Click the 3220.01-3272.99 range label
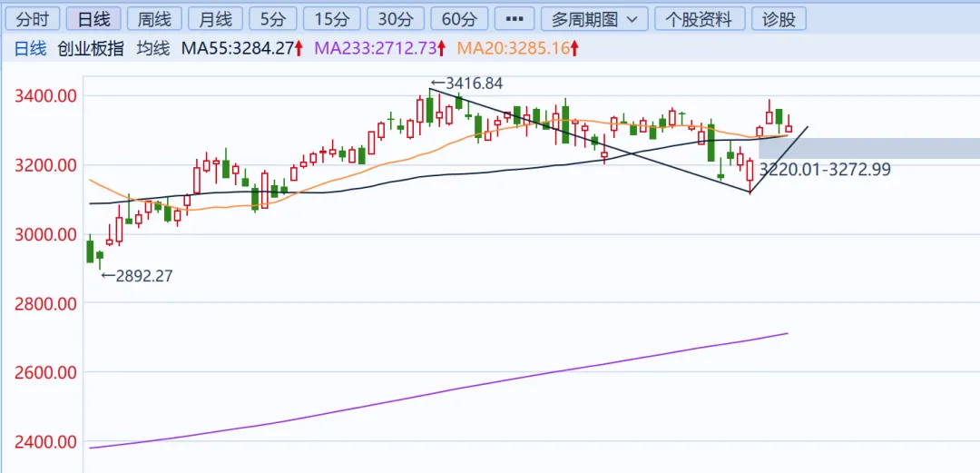980x473 pixels. [824, 168]
